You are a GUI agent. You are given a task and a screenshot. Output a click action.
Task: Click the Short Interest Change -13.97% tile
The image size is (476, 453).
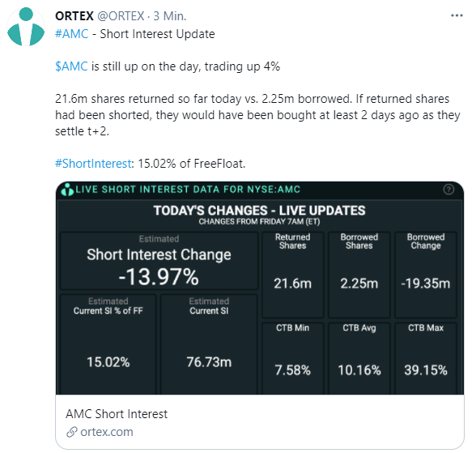pos(159,261)
